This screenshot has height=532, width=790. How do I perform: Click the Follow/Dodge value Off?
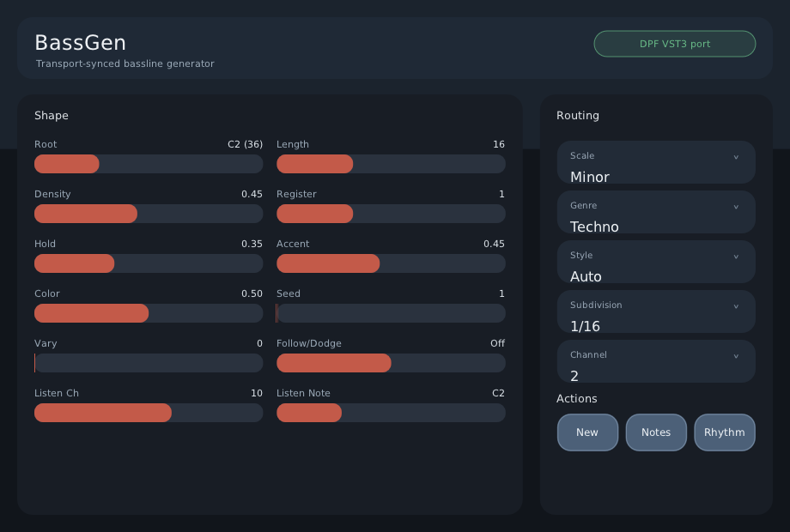497,343
